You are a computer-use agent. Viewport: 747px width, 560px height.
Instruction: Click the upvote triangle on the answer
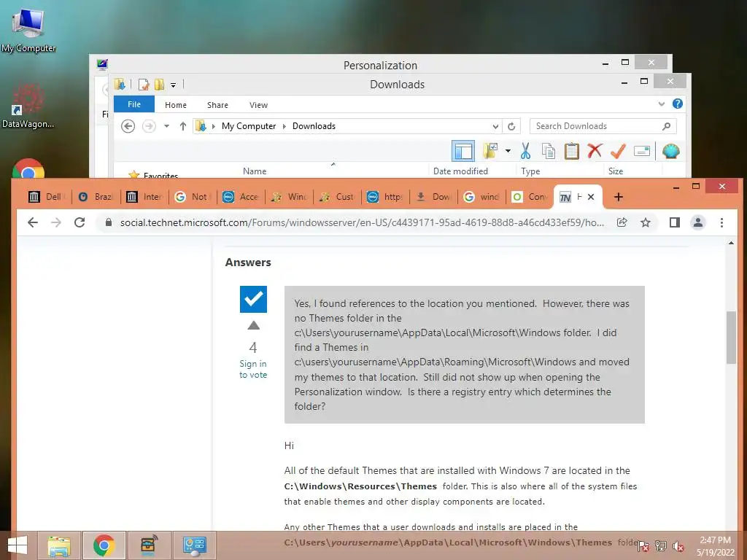coord(253,326)
